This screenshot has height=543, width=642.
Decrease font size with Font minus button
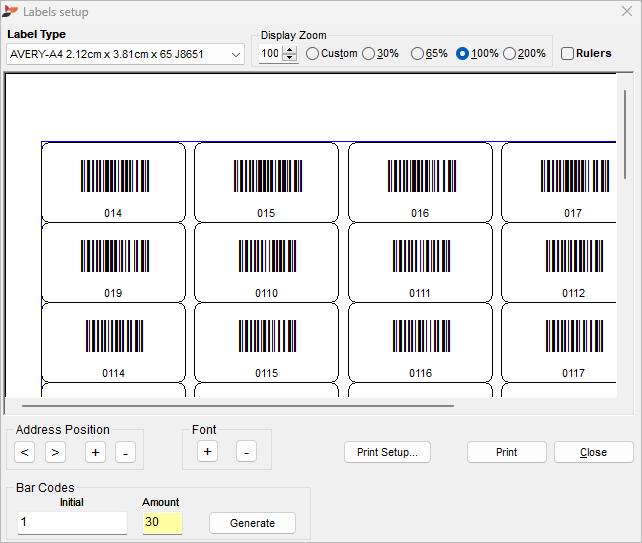click(246, 451)
